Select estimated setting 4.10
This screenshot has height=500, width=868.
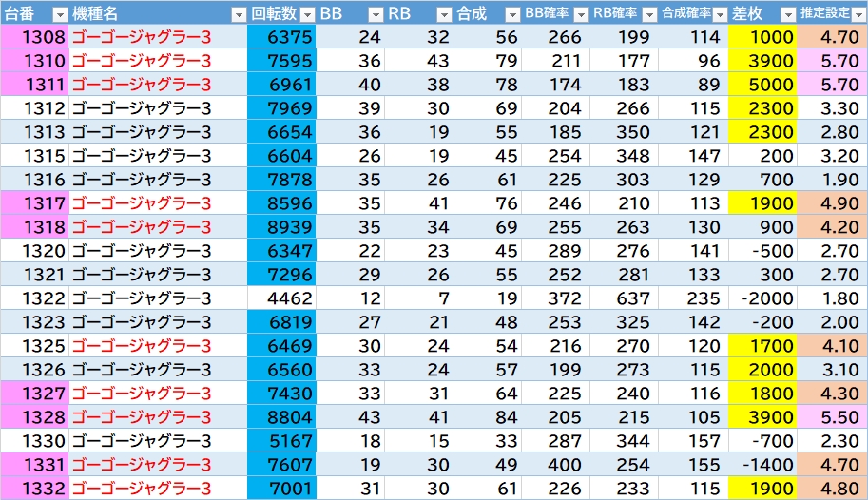tap(832, 345)
